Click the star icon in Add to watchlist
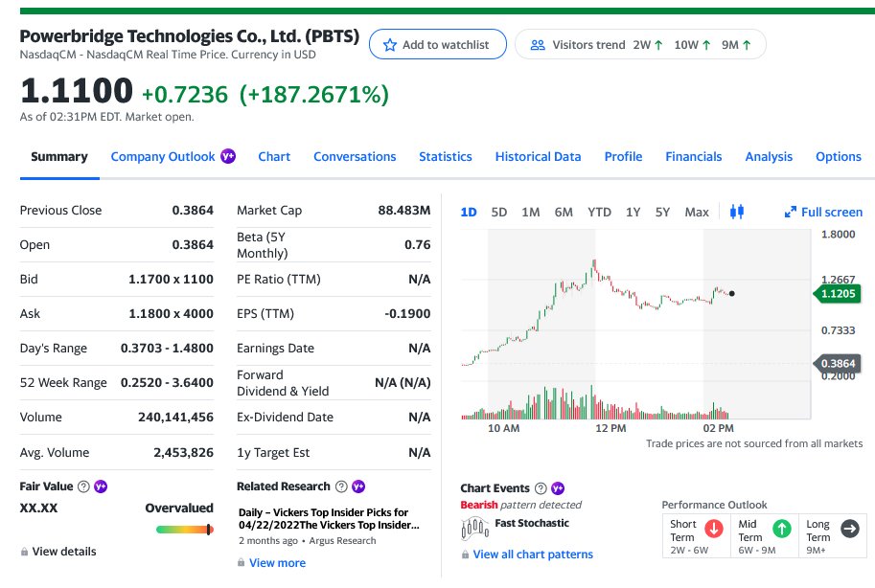The width and height of the screenshot is (875, 588). coord(389,45)
